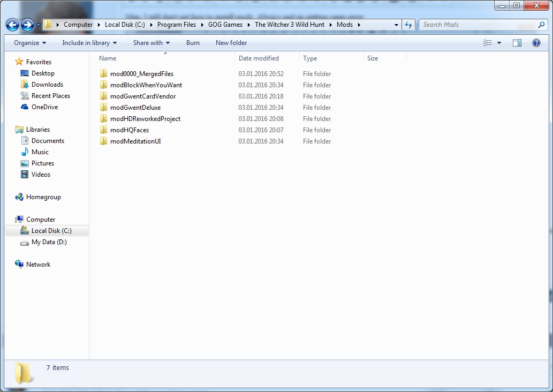Expand the arrow after Program Files breadcrumb

202,25
